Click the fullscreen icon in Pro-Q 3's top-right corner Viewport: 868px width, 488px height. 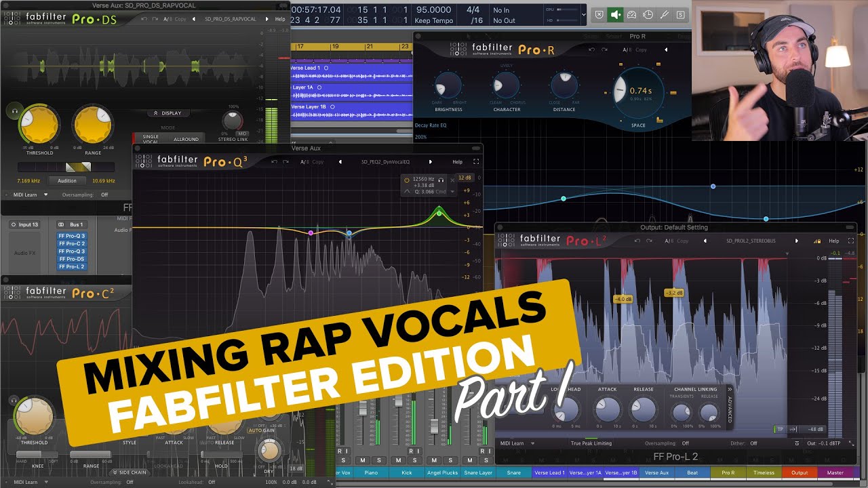coord(476,162)
